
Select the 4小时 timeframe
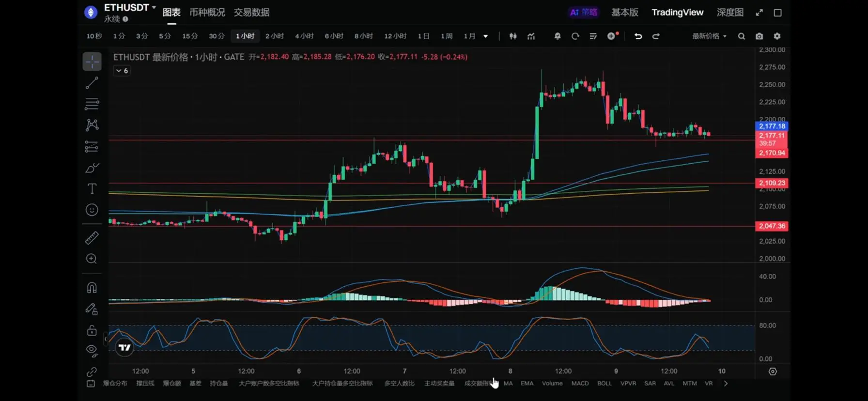[304, 36]
